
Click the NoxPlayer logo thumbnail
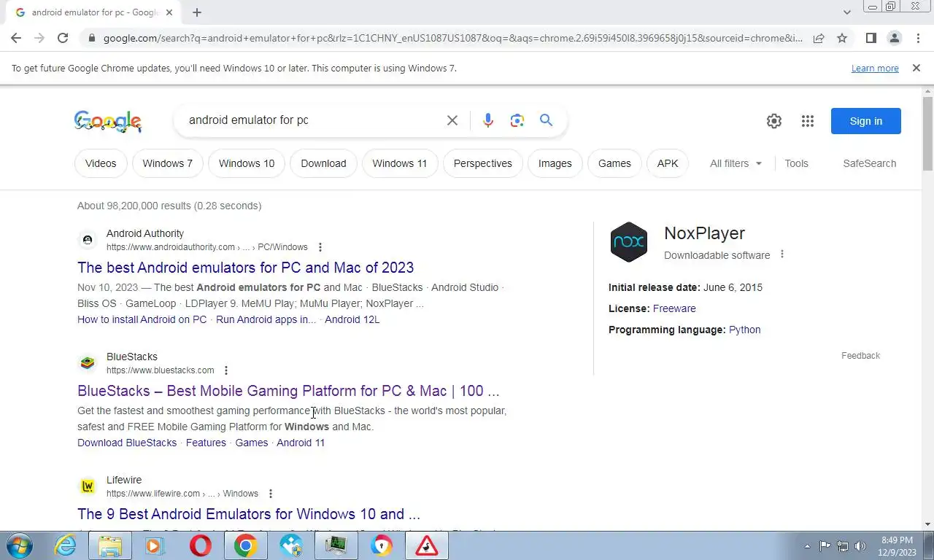tap(628, 242)
